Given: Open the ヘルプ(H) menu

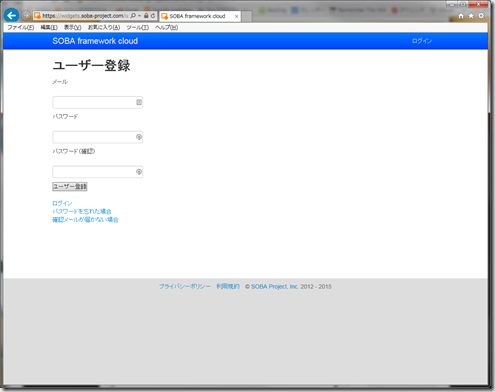Looking at the screenshot, I should pos(166,27).
